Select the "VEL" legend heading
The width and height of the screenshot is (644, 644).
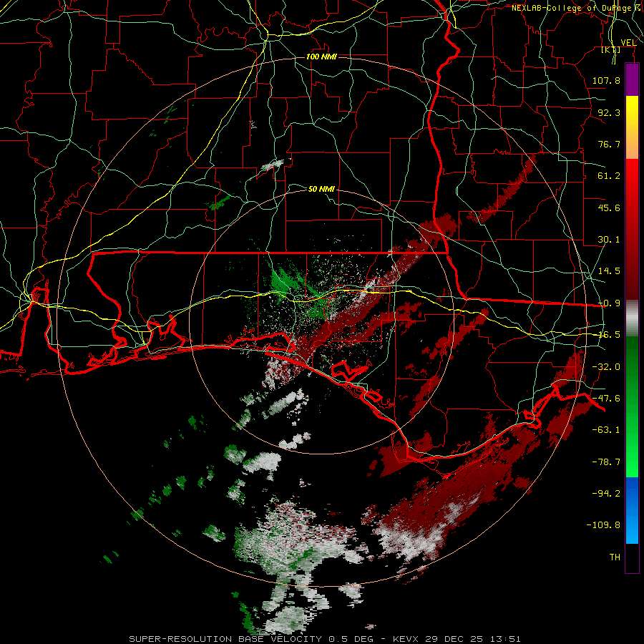pyautogui.click(x=628, y=43)
